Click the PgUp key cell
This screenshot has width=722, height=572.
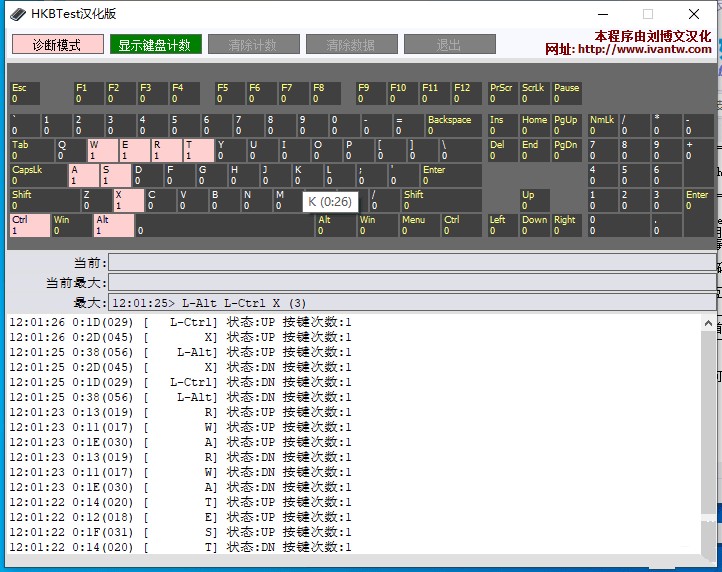pyautogui.click(x=567, y=125)
